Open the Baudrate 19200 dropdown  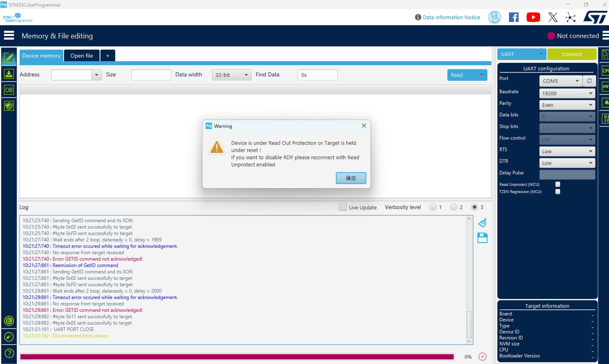pos(567,93)
